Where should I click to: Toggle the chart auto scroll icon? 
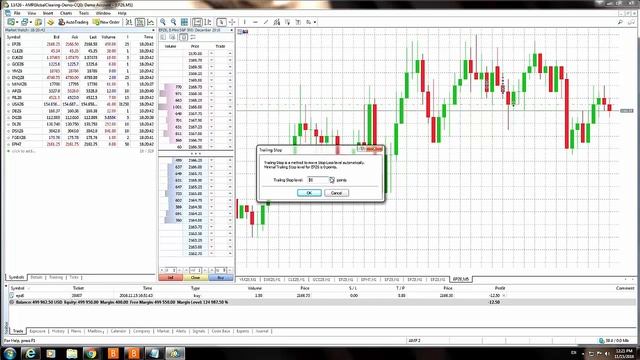pyautogui.click(x=197, y=22)
